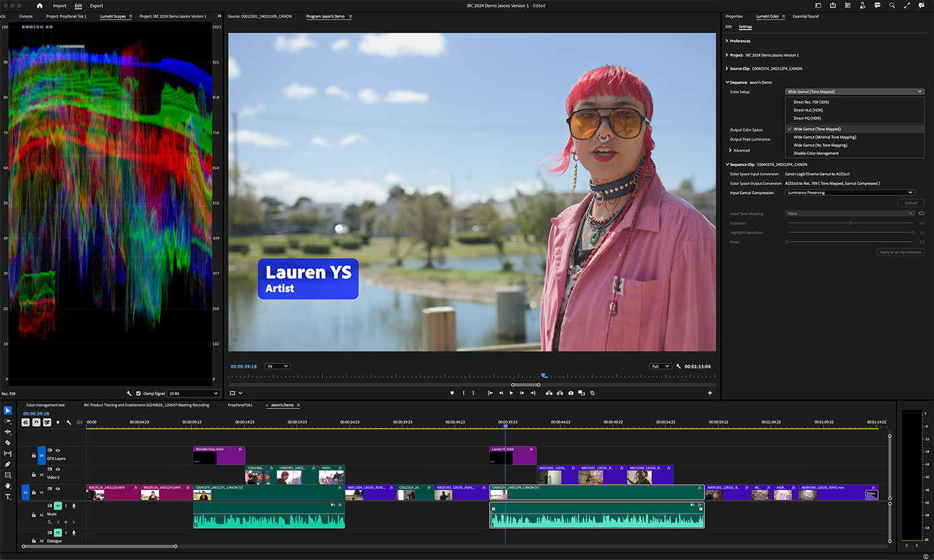Toggle mute on Music track
The width and height of the screenshot is (934, 560).
(x=58, y=505)
